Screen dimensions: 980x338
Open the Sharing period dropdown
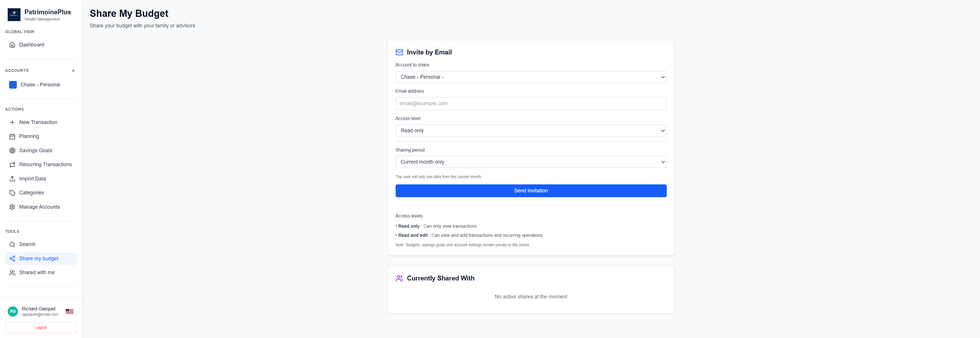tap(530, 162)
